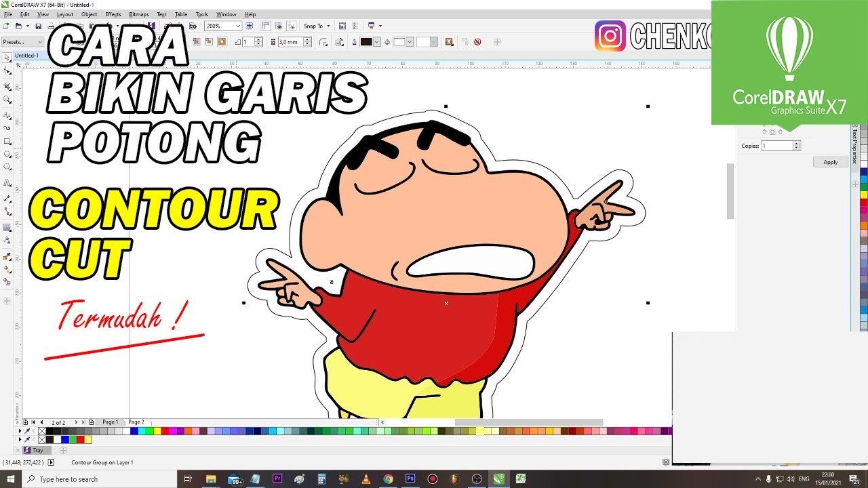Toggle the rulers display icon
The image size is (868, 488).
pyautogui.click(x=265, y=26)
